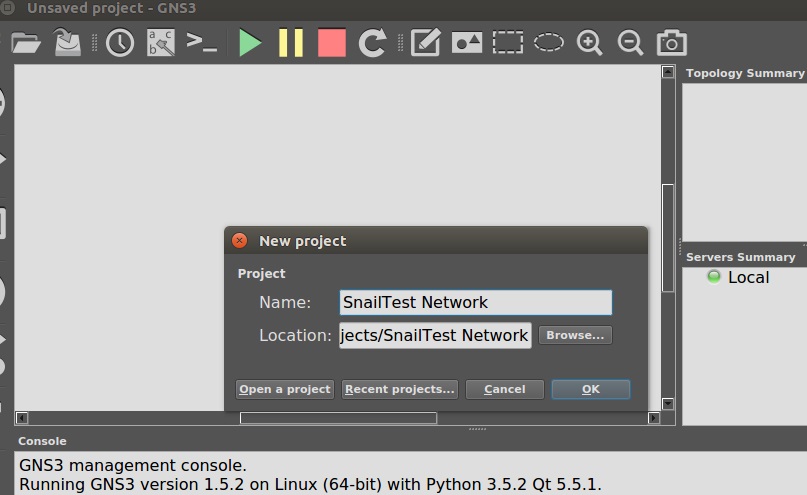807x495 pixels.
Task: Click the toolbar drag handle before note icon
Action: (400, 43)
